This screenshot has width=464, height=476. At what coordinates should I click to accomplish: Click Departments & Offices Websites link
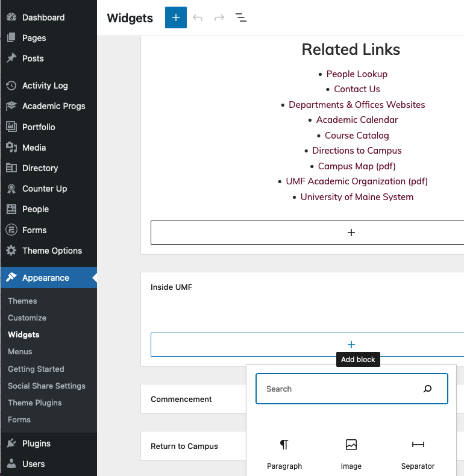(x=357, y=104)
